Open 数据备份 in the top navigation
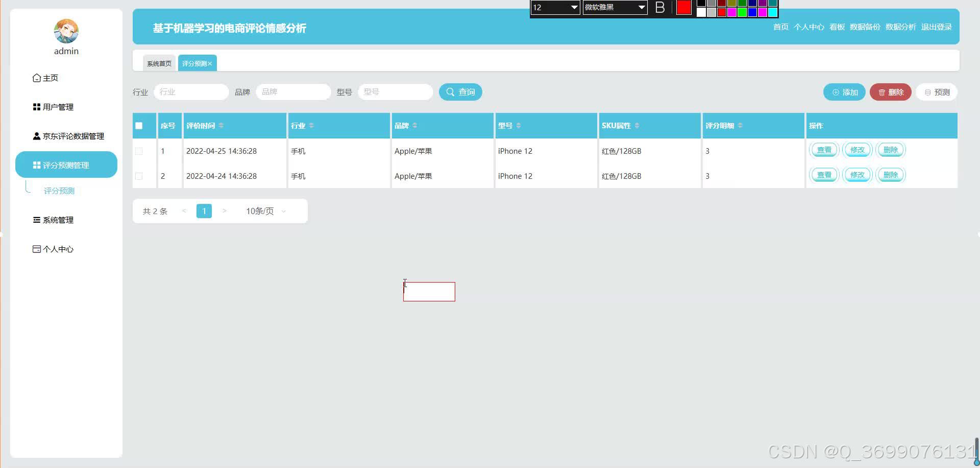Screen dimensions: 980x468 click(x=865, y=27)
